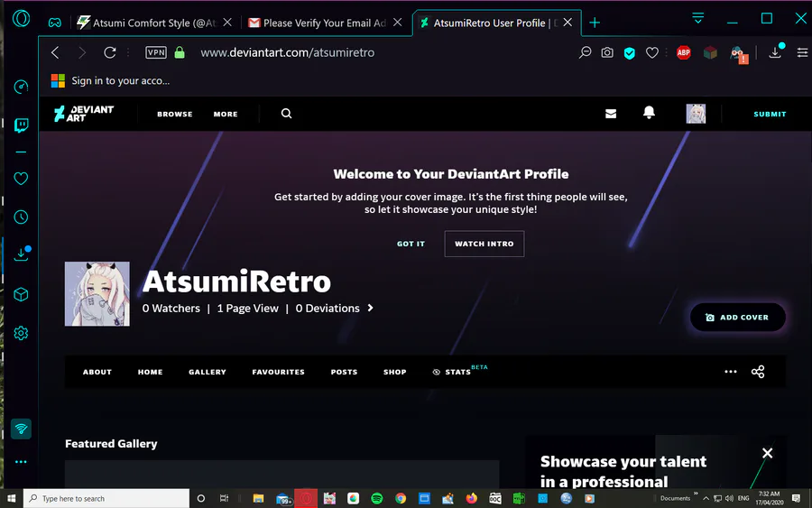Open history clock in sidebar
The image size is (812, 508).
(21, 217)
